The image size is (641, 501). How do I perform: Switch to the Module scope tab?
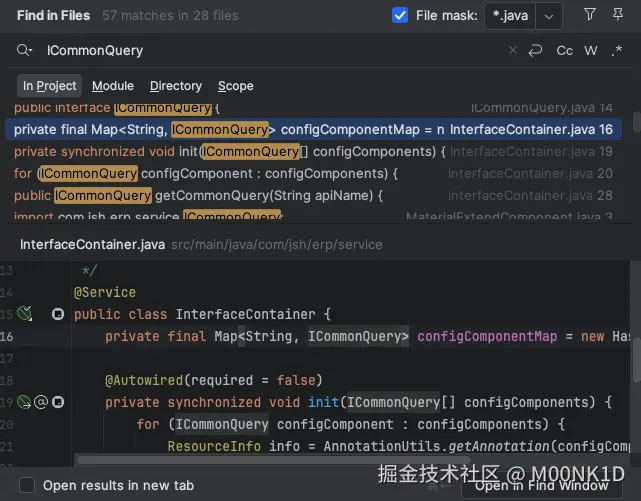pos(113,86)
